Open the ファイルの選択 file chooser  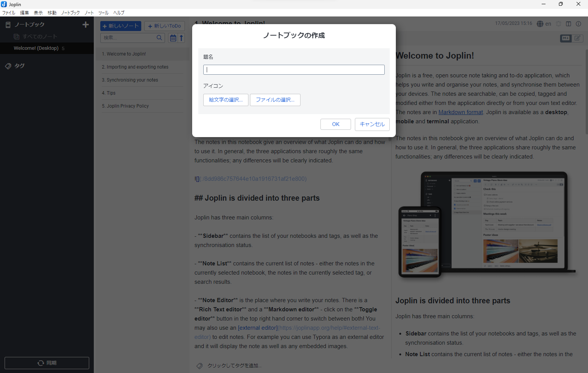point(275,100)
